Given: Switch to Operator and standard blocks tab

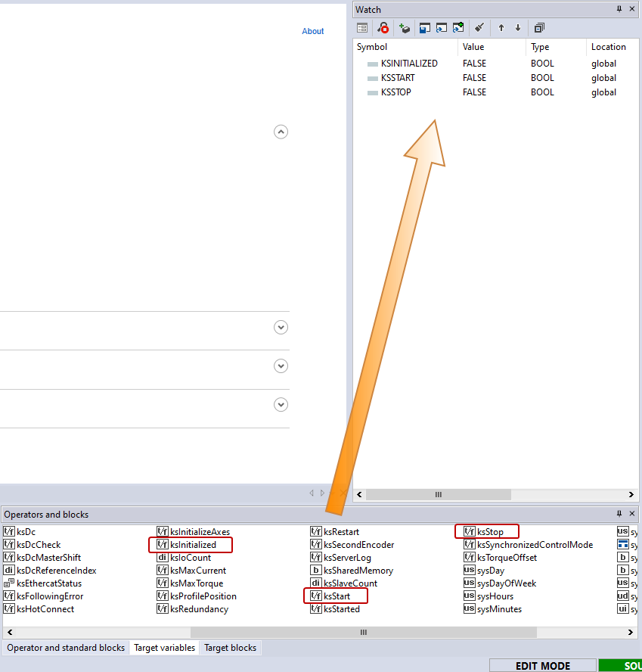Looking at the screenshot, I should point(66,648).
